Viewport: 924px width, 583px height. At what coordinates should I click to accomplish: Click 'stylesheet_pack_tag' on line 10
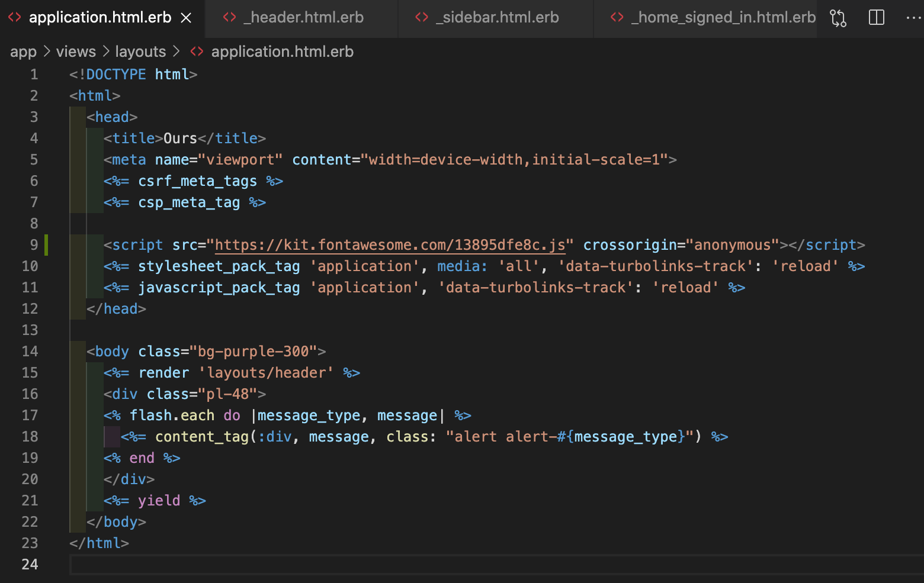(219, 266)
